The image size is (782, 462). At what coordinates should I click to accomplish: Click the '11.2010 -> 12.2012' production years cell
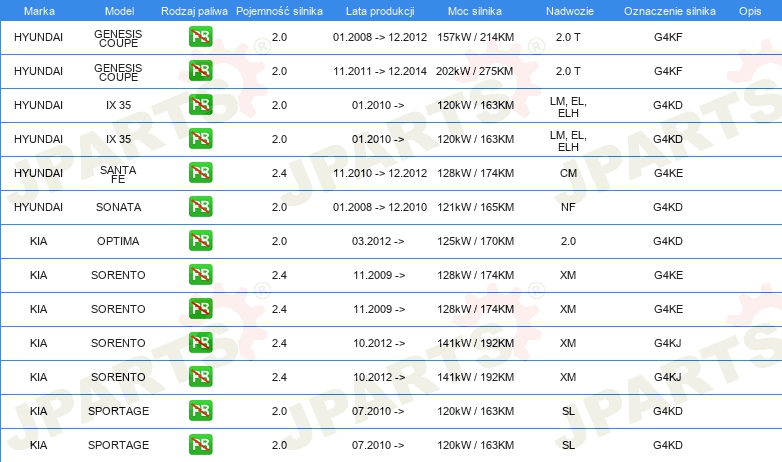(x=380, y=173)
